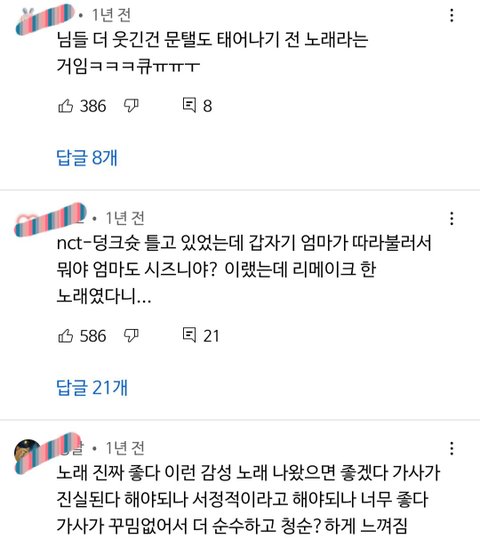The image size is (480, 539).
Task: Open more options for the nct-덩크슛 comment
Action: tap(451, 219)
